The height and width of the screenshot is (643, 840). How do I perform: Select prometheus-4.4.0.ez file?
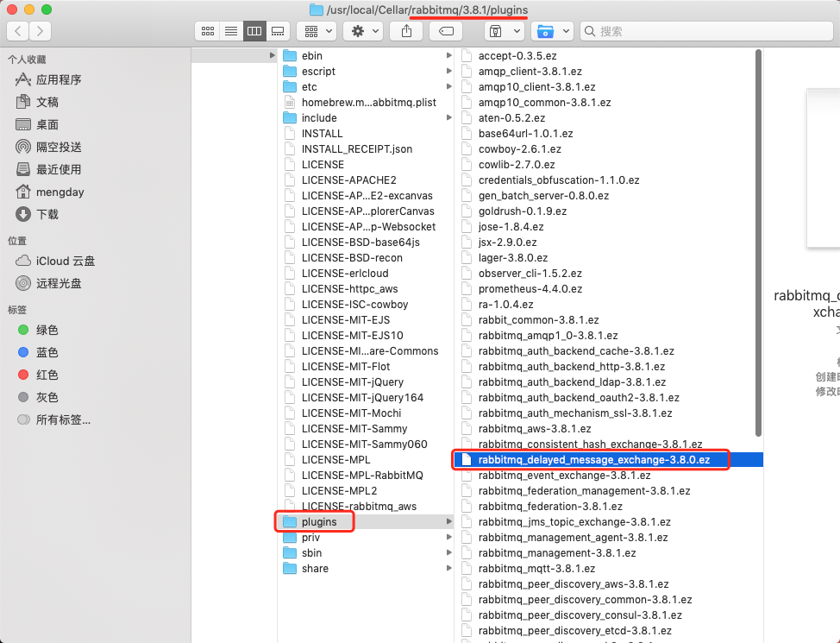[608, 289]
